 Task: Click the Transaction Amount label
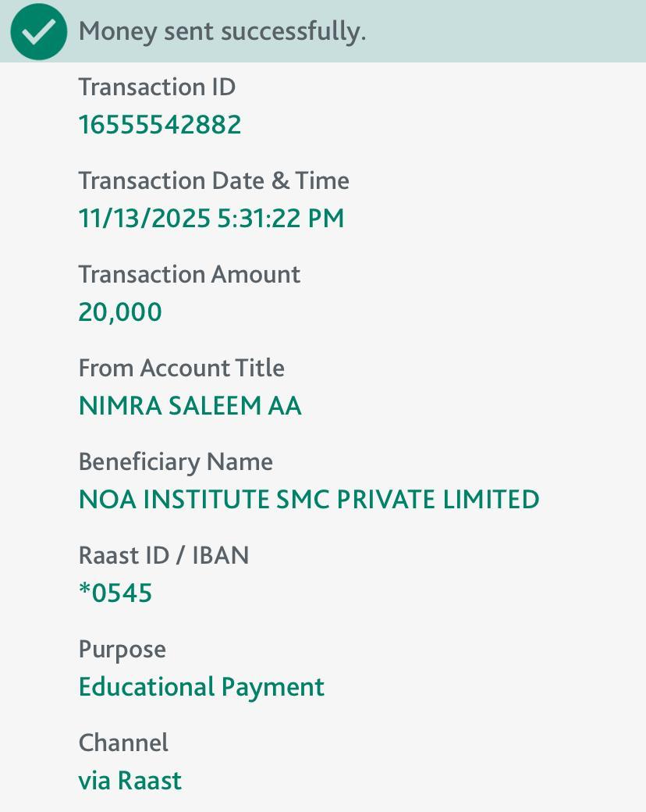189,274
